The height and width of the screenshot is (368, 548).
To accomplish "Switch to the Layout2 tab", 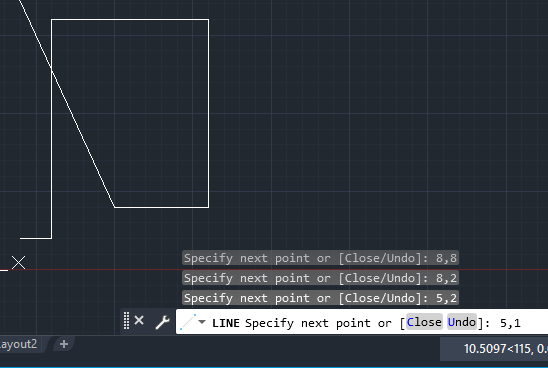I will (19, 344).
